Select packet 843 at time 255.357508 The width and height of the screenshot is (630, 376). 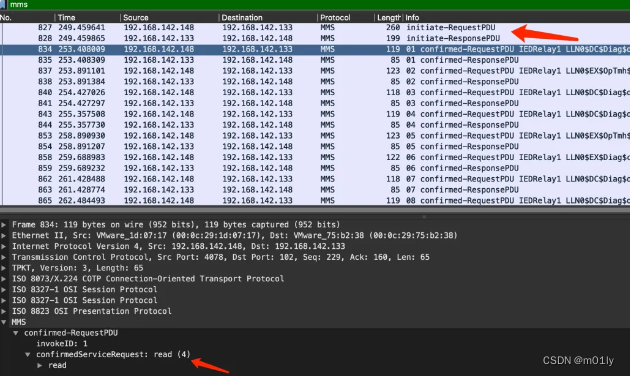(x=315, y=114)
